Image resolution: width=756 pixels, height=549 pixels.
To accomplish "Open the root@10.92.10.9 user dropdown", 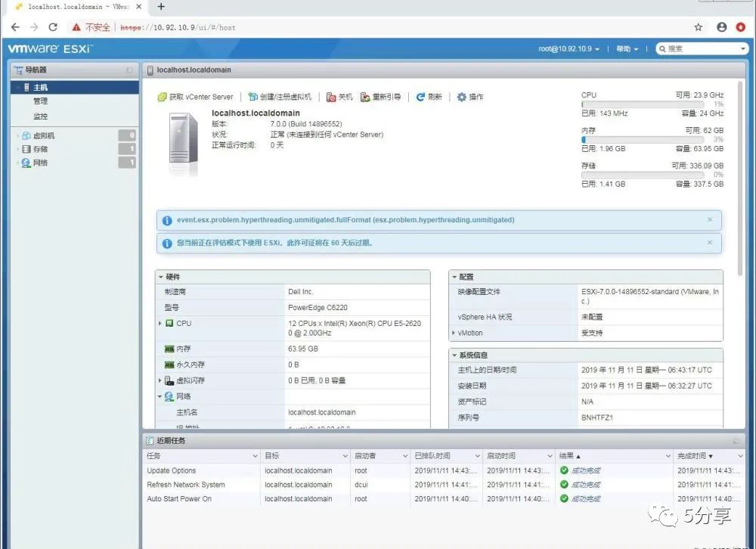I will tap(569, 48).
